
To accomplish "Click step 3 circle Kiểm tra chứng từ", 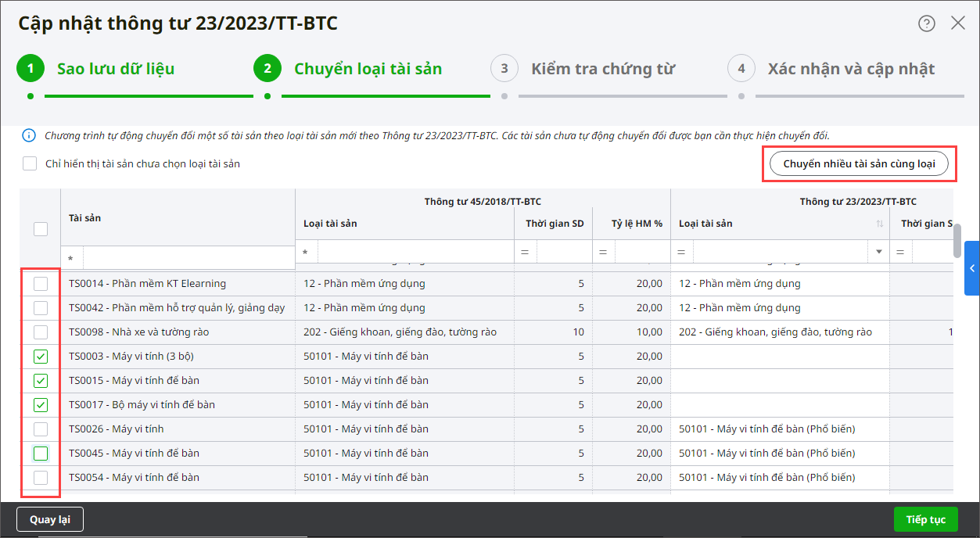I will pyautogui.click(x=504, y=69).
